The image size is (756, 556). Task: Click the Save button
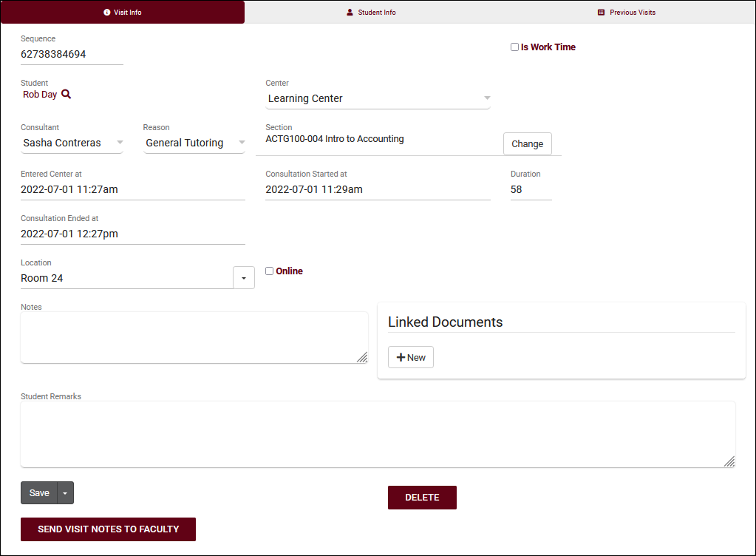(39, 493)
